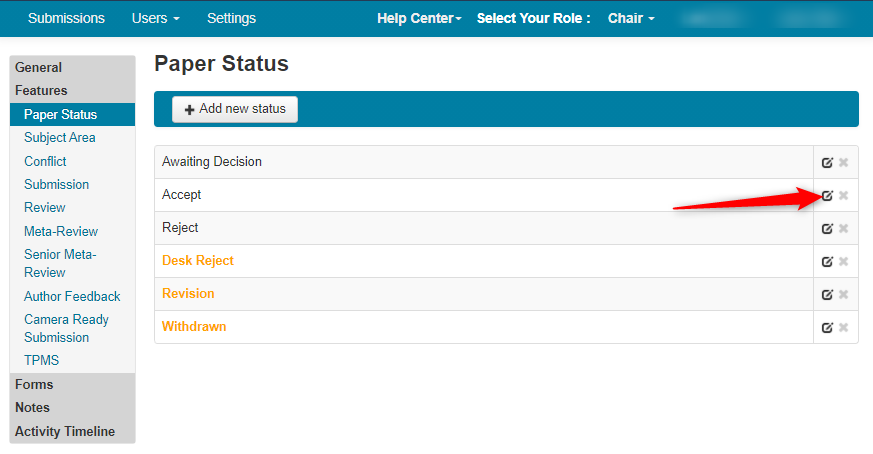
Task: Expand the Forms section in sidebar
Action: point(34,384)
